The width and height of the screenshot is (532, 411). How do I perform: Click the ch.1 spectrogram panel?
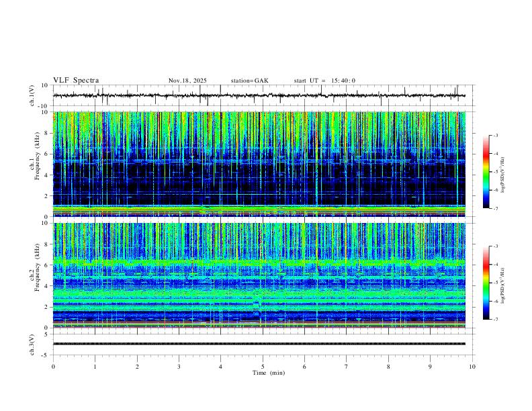tap(259, 164)
